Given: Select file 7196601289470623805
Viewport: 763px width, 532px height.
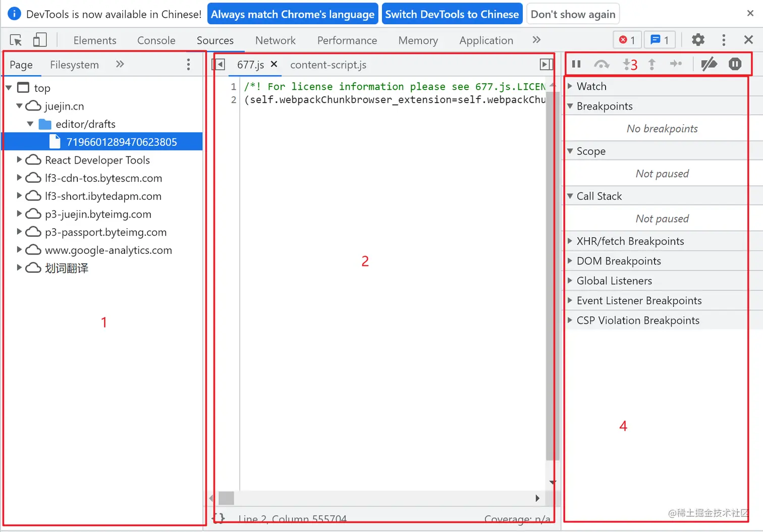Looking at the screenshot, I should 102,142.
